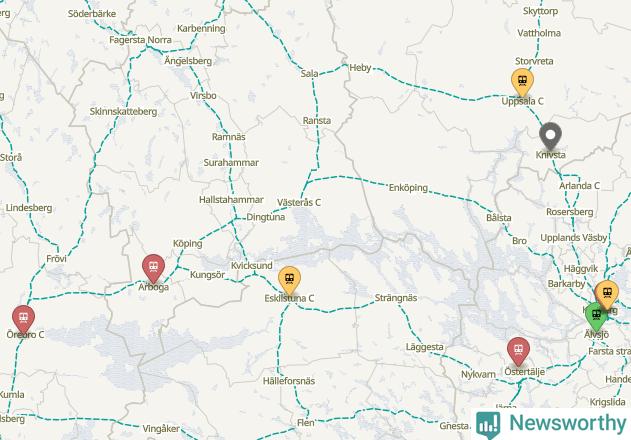The width and height of the screenshot is (631, 440).
Task: Select the Hälleforsnäs station label
Action: (x=289, y=381)
